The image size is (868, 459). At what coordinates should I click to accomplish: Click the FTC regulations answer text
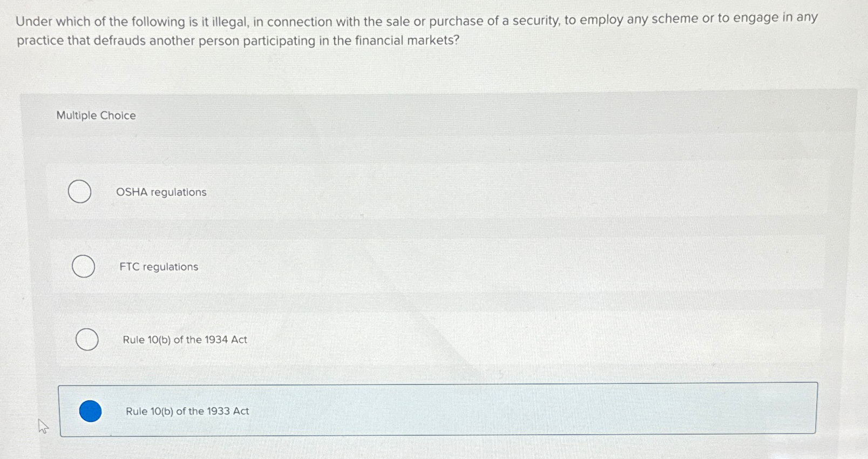(158, 266)
